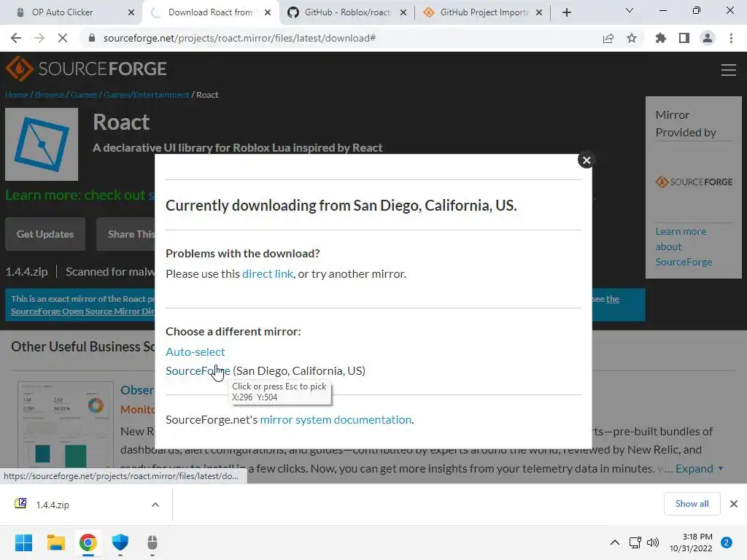Expand the New Relic description
Image resolution: width=747 pixels, height=560 pixels.
(699, 469)
